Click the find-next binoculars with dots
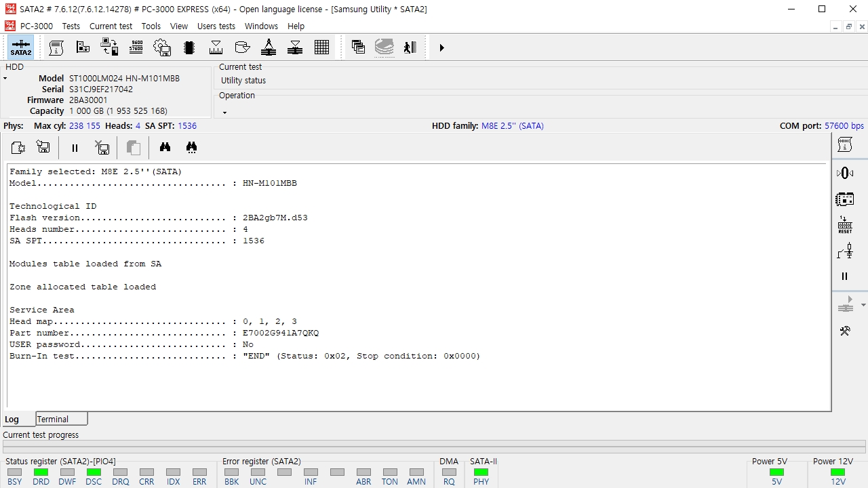The width and height of the screenshot is (868, 488). 191,147
